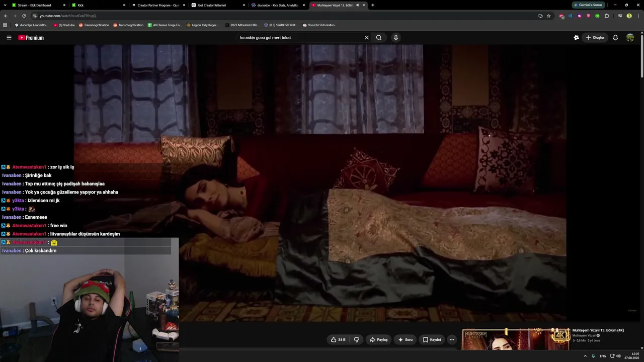Switch to the Kick tab
Viewport: 644px width, 362px height.
[99, 5]
